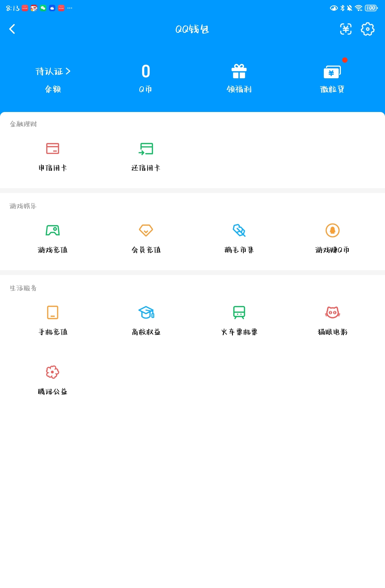Tap the muted bell icon in status bar
The height and width of the screenshot is (588, 385).
[x=349, y=8]
